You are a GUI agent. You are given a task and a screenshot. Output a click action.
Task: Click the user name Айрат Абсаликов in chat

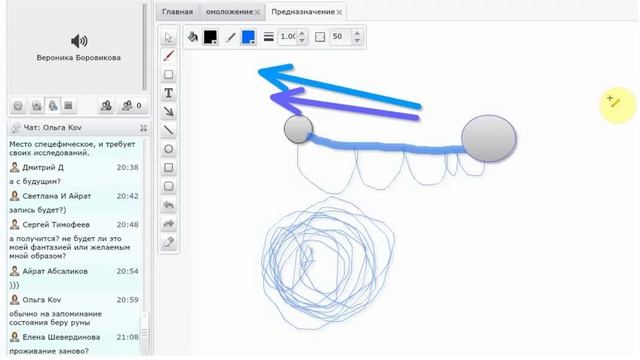55,271
